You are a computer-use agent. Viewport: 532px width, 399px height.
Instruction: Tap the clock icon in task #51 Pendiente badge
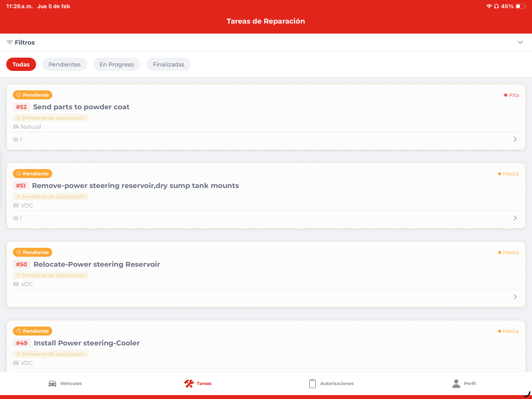click(x=19, y=174)
